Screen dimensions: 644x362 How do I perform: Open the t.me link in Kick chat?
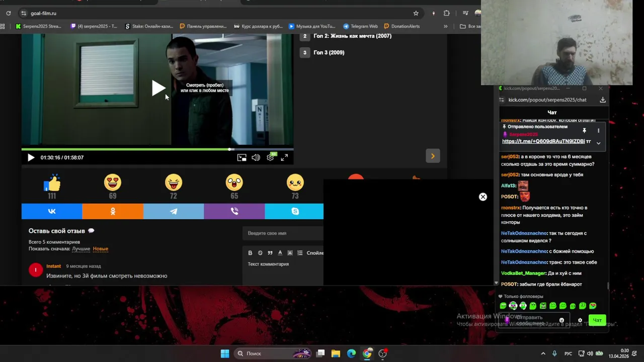pos(543,141)
